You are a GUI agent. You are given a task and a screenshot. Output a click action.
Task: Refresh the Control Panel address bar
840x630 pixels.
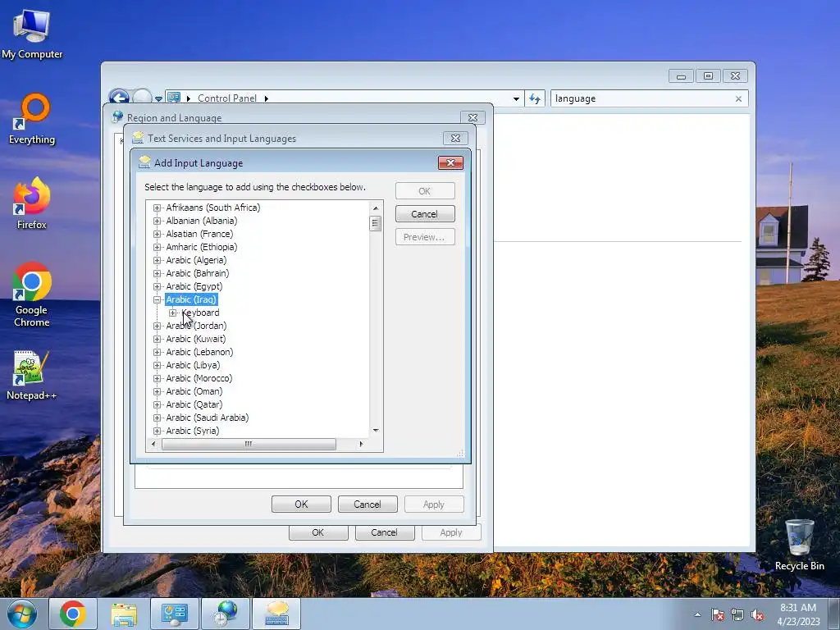point(535,98)
